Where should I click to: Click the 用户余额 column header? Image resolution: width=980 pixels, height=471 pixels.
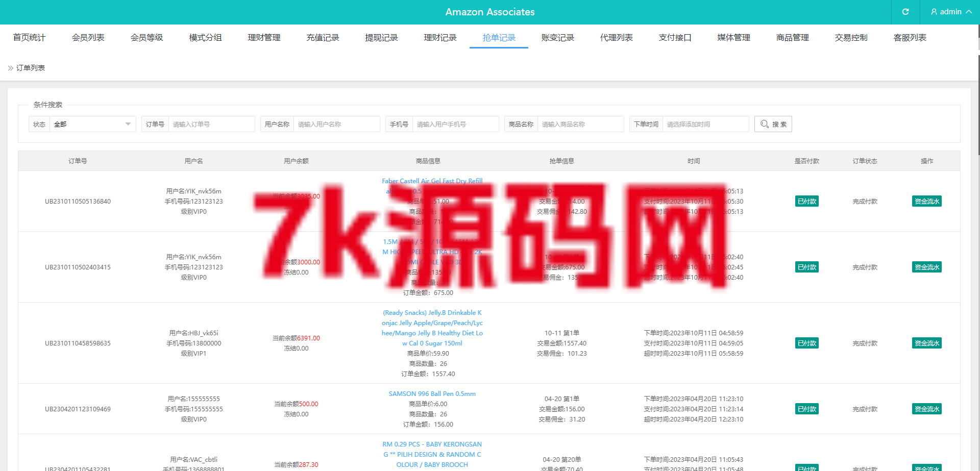pos(296,161)
